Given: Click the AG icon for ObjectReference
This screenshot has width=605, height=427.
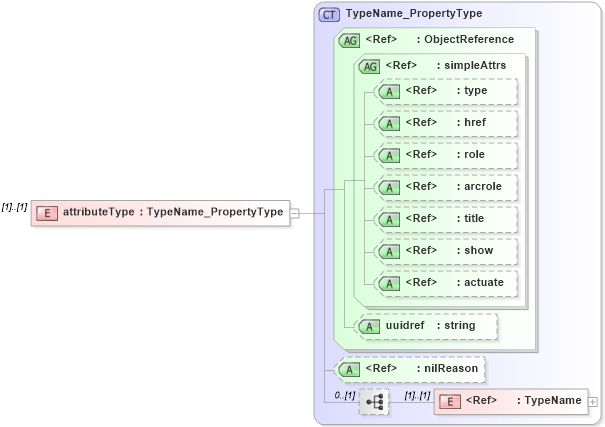Looking at the screenshot, I should 350,41.
